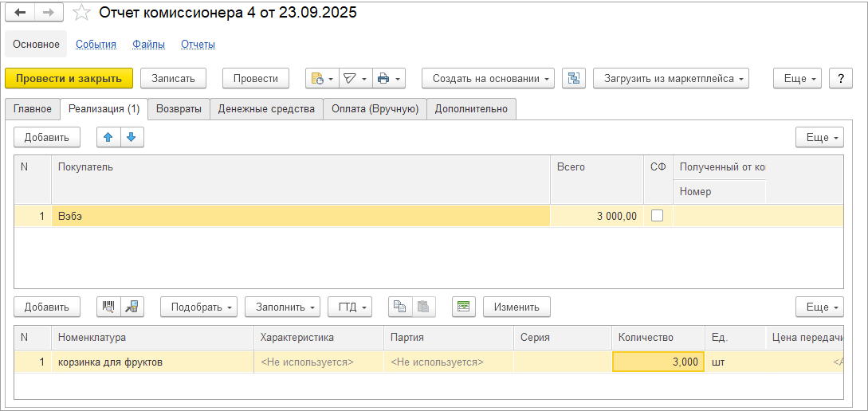Image resolution: width=868 pixels, height=411 pixels.
Task: Open help with the question mark button
Action: [840, 79]
